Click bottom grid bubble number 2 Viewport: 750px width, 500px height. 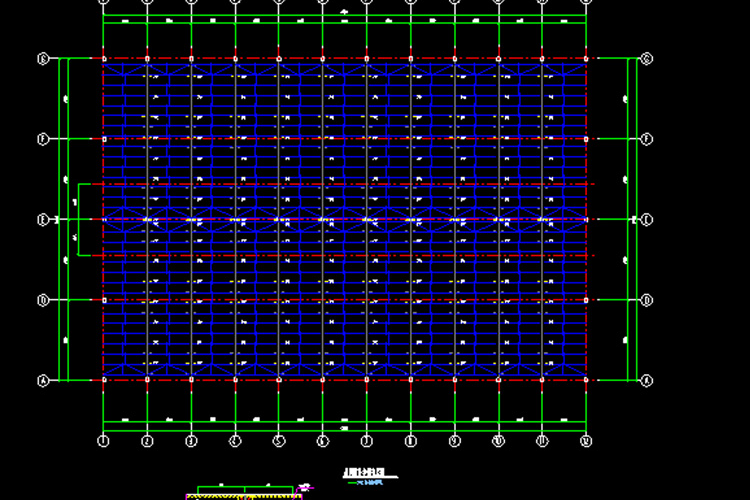point(147,439)
